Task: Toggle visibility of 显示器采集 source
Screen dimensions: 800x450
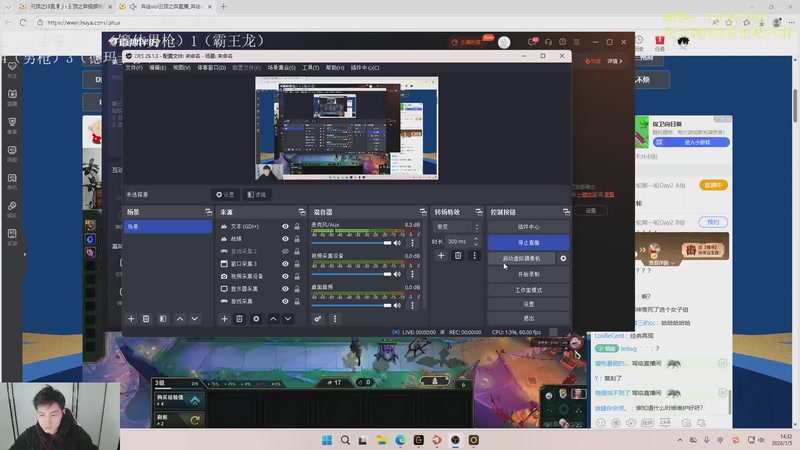Action: 285,289
